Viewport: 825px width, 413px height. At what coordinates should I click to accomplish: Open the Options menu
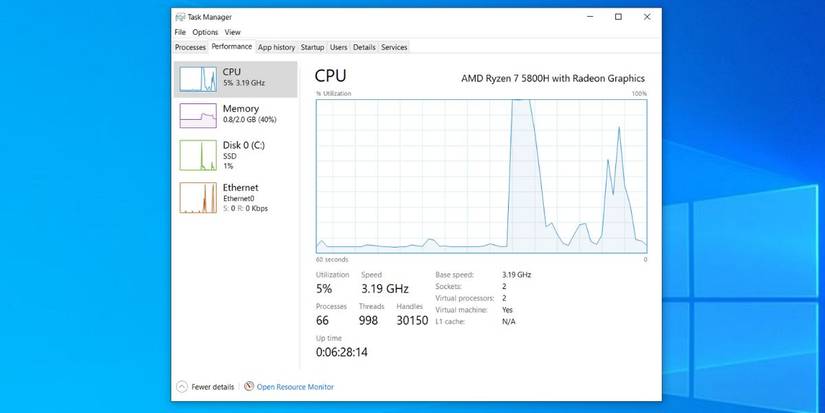pyautogui.click(x=204, y=32)
